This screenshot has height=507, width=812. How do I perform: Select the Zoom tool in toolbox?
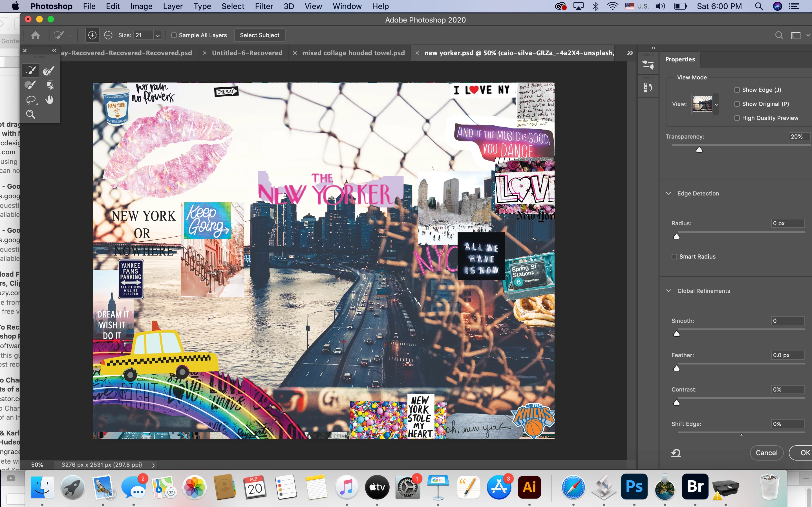pos(30,114)
